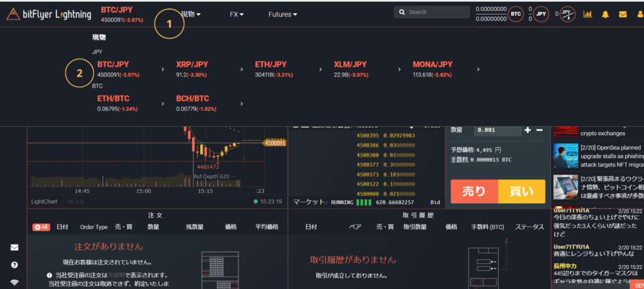Screen dimensions: 644x289
Task: Click the green status dot beside 15:23:19
Action: pyautogui.click(x=256, y=202)
